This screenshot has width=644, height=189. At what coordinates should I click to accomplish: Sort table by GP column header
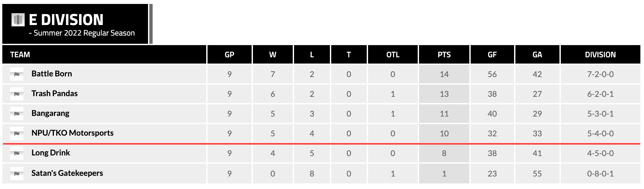click(229, 55)
